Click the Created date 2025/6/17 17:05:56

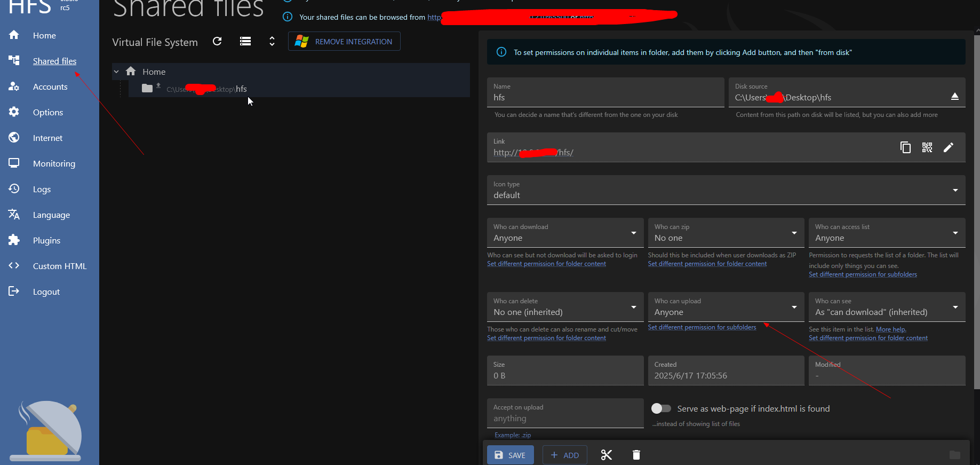[691, 376]
